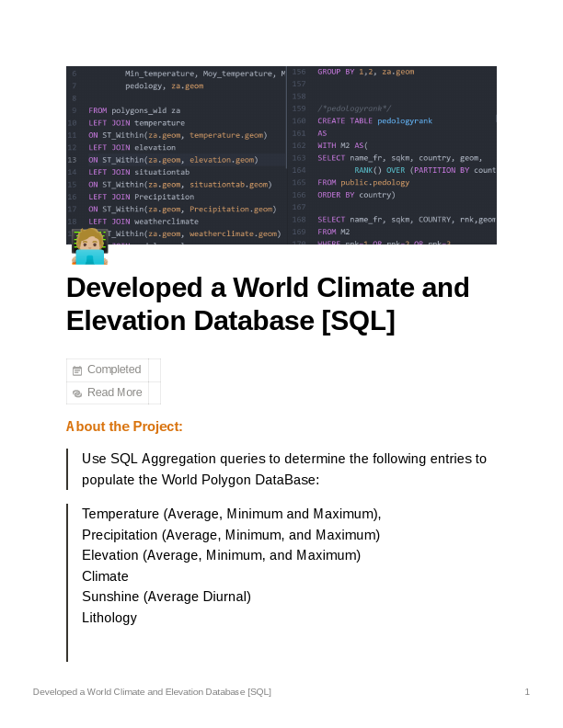Select the 'About the Project:' heading
Screen dimensions: 563x728
click(124, 427)
